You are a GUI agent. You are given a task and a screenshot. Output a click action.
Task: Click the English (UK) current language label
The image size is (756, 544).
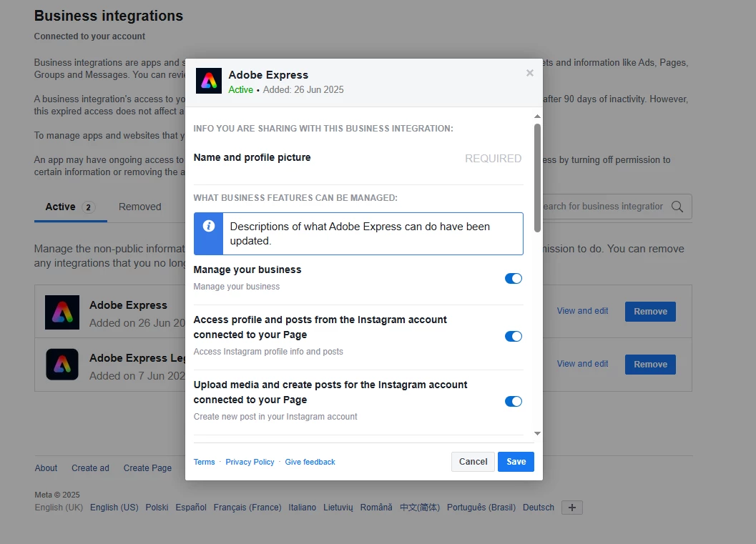coord(59,508)
